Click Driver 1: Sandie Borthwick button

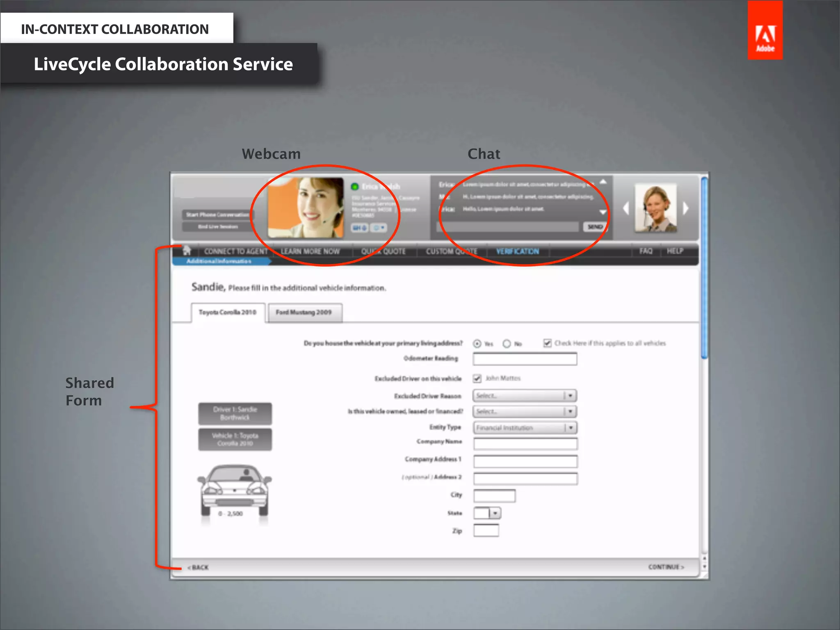click(x=235, y=413)
